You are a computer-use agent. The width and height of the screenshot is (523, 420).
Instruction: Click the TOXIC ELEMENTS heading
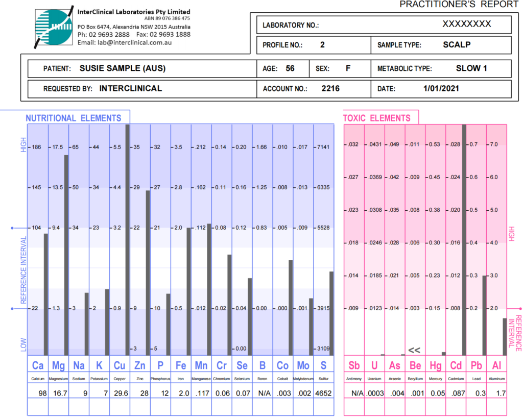(376, 118)
